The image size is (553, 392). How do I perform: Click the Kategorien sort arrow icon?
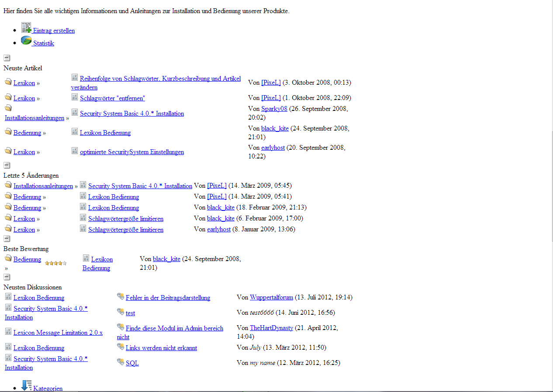tap(26, 385)
